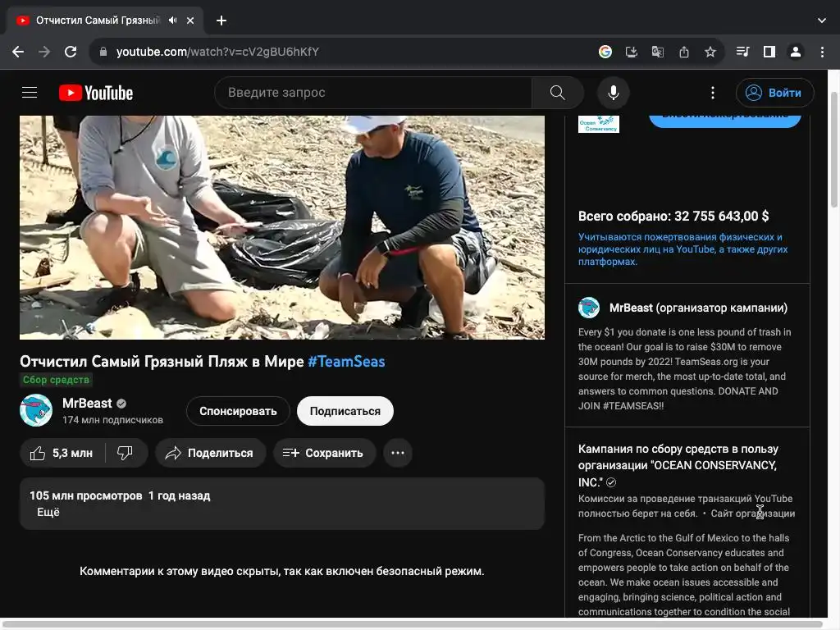This screenshot has height=630, width=840.
Task: Reload the page
Action: tap(71, 52)
